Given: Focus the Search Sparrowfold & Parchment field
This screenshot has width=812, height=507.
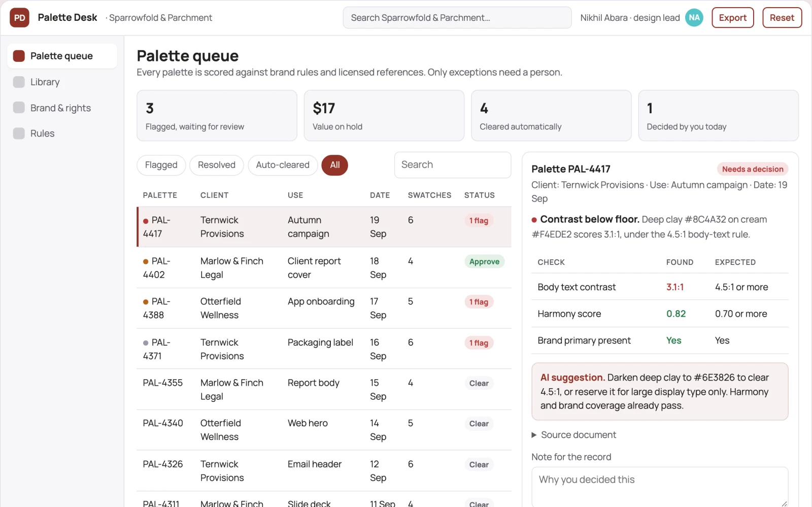Looking at the screenshot, I should 457,18.
